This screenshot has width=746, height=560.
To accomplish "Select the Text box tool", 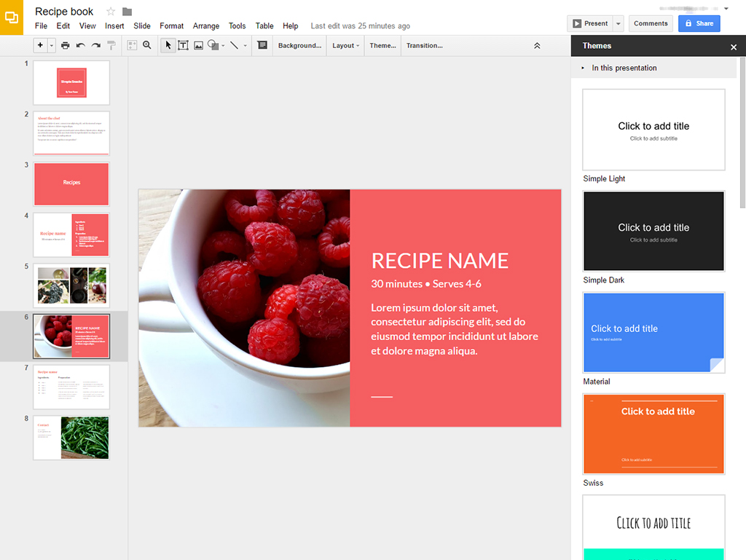I will (x=183, y=45).
